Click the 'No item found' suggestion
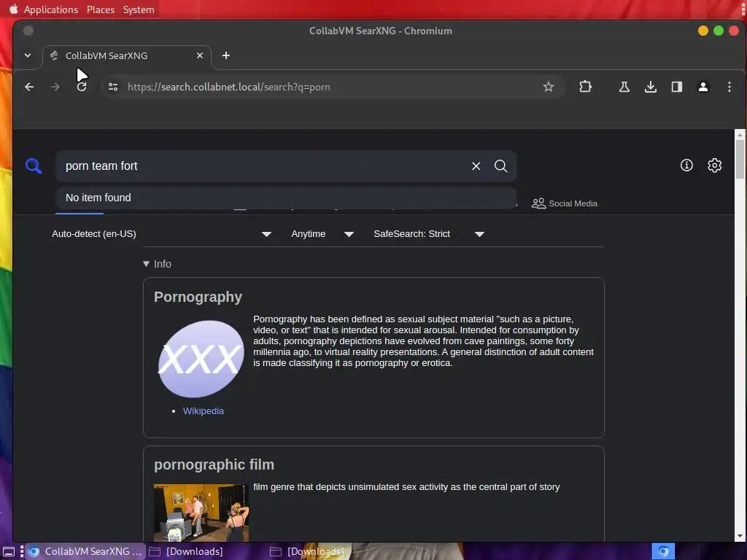747x560 pixels. point(286,198)
